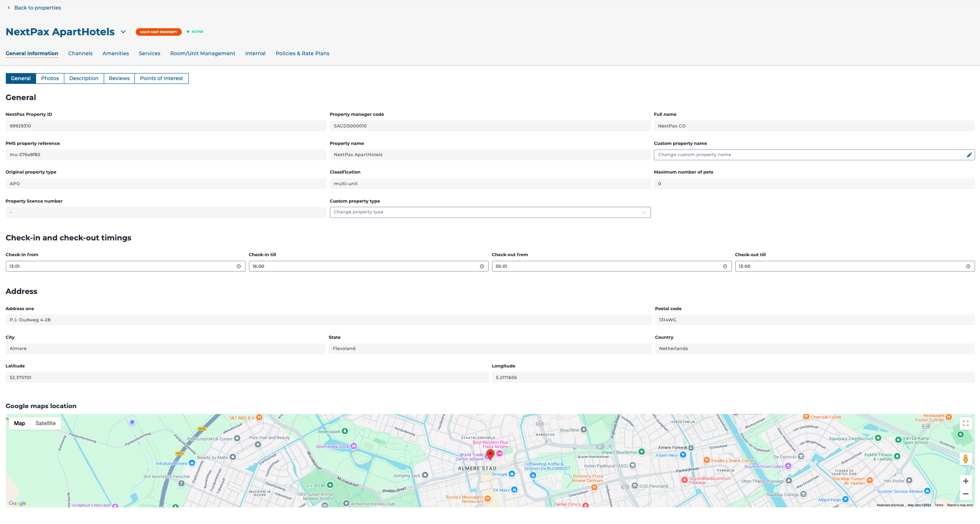Viewport: 980px width, 524px height.
Task: Open time picker clock for Check-in from
Action: point(239,267)
